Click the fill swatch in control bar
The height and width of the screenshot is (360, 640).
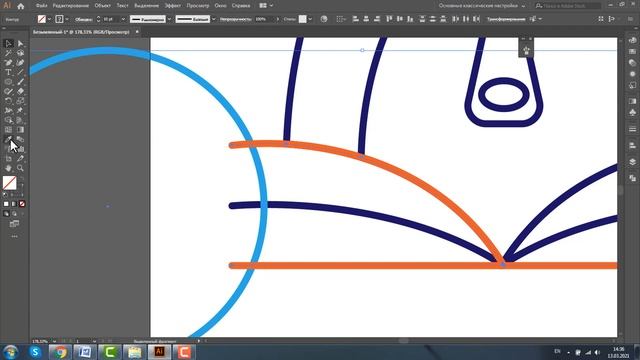[x=41, y=19]
